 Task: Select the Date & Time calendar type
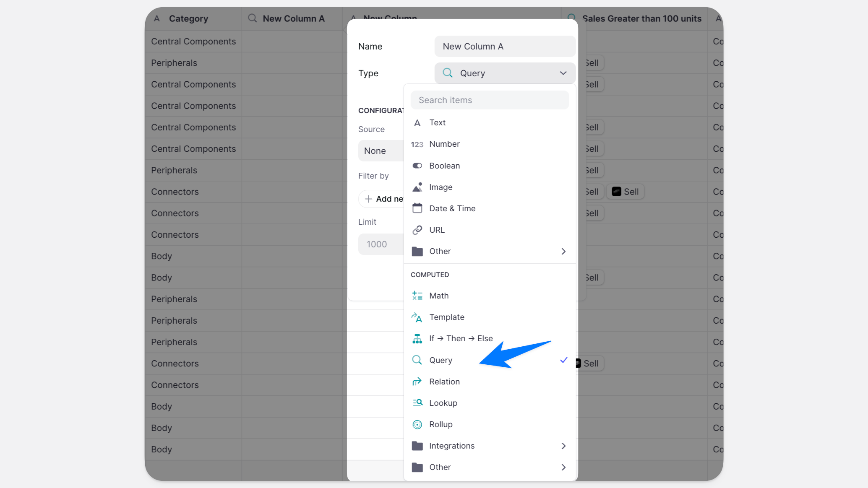point(452,208)
